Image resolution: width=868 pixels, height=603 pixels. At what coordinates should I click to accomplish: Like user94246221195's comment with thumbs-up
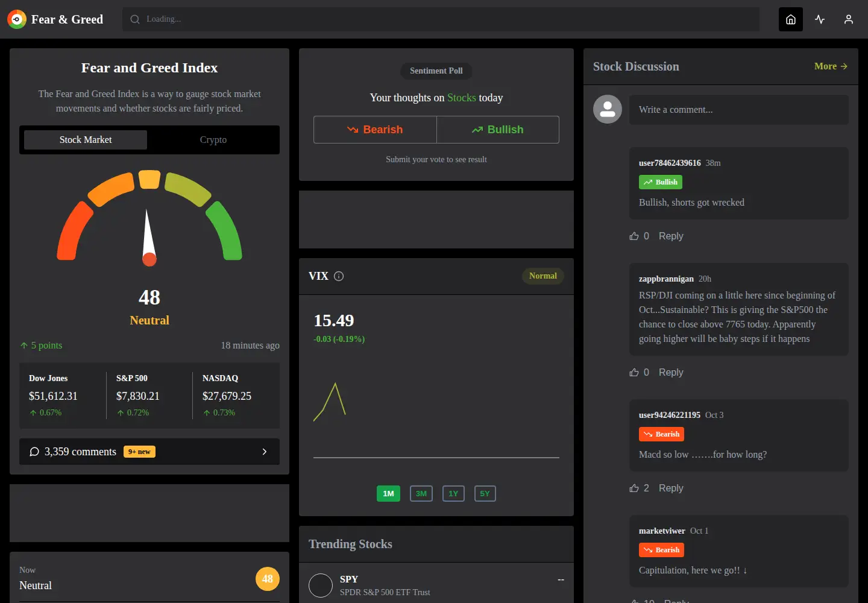(634, 488)
